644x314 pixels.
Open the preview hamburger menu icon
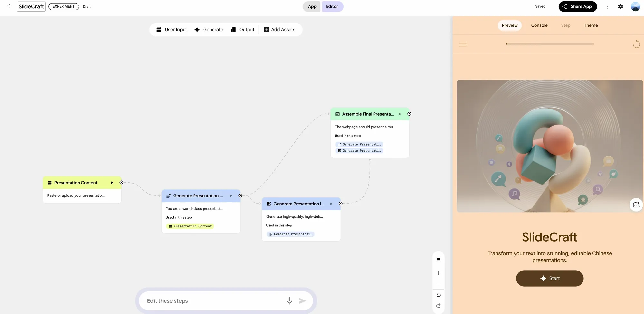point(463,44)
